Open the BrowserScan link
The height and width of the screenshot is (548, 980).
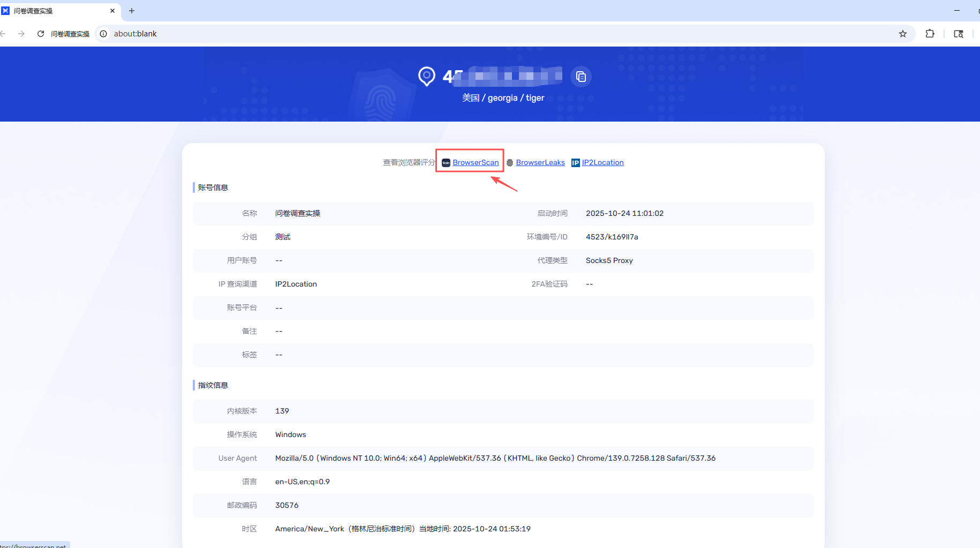tap(476, 162)
